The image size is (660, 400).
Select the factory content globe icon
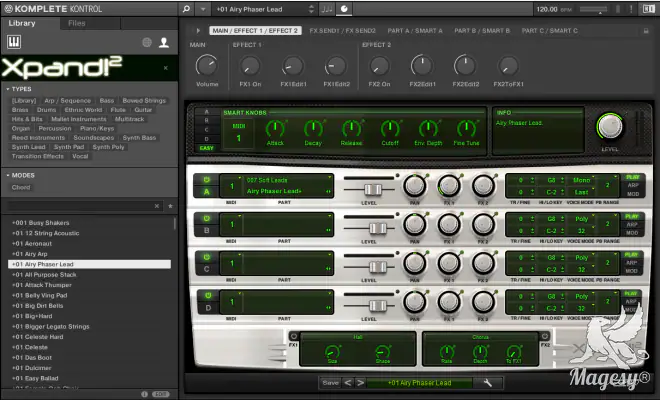click(147, 42)
